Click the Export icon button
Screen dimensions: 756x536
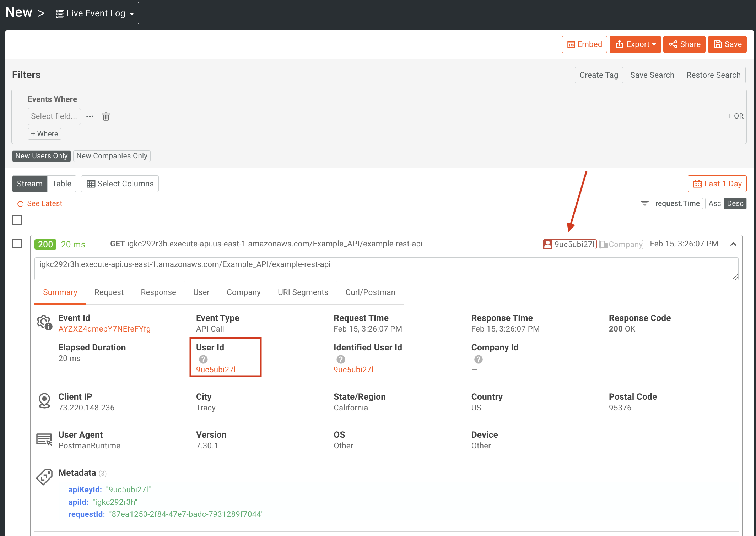[x=634, y=45]
